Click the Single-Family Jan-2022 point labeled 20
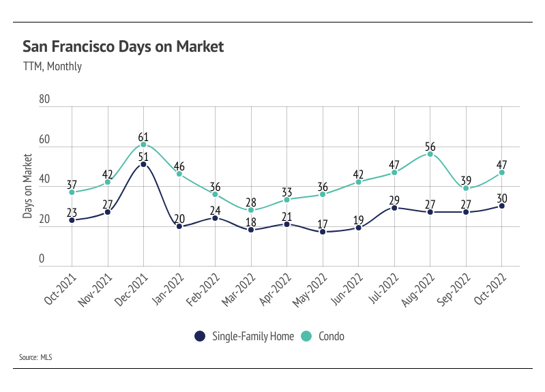 click(x=179, y=226)
